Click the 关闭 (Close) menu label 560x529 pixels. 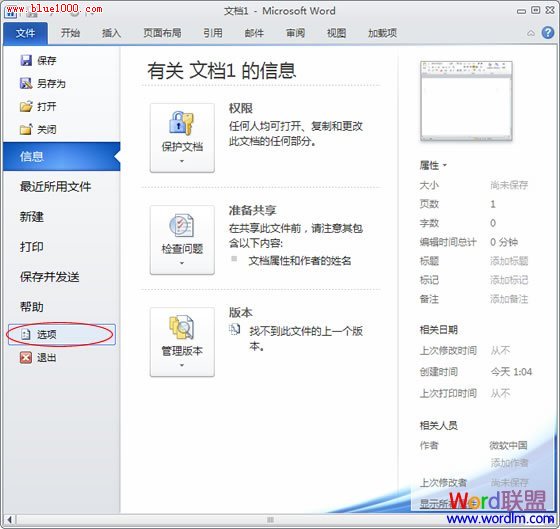coord(47,129)
